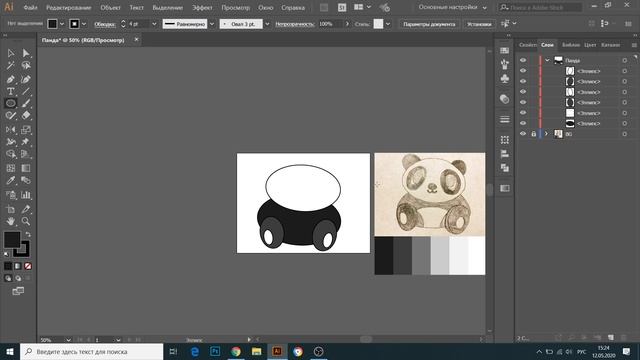
Task: Expand the BG layer
Action: point(547,133)
